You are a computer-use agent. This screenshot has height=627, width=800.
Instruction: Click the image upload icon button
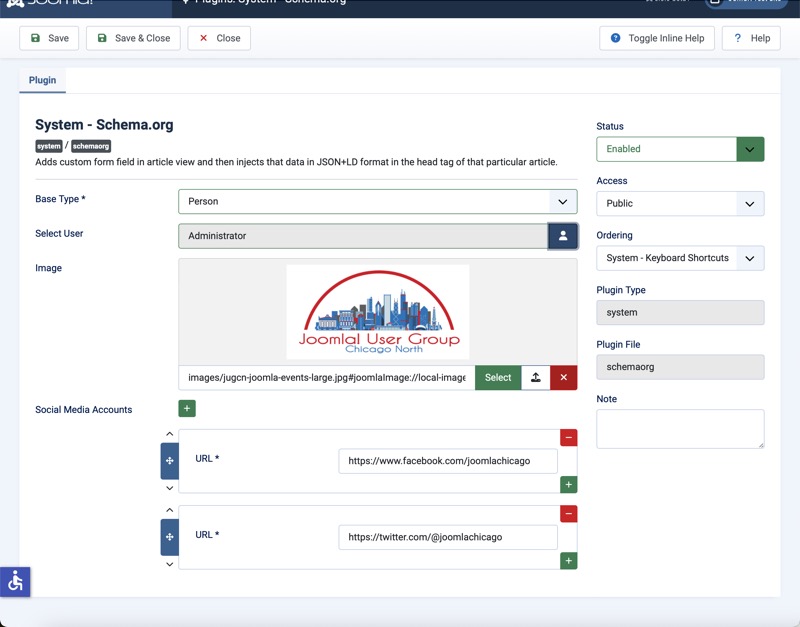(x=535, y=378)
